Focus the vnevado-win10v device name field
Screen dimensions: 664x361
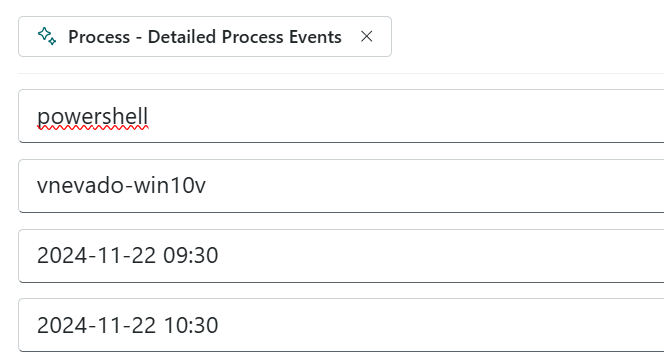pyautogui.click(x=341, y=186)
